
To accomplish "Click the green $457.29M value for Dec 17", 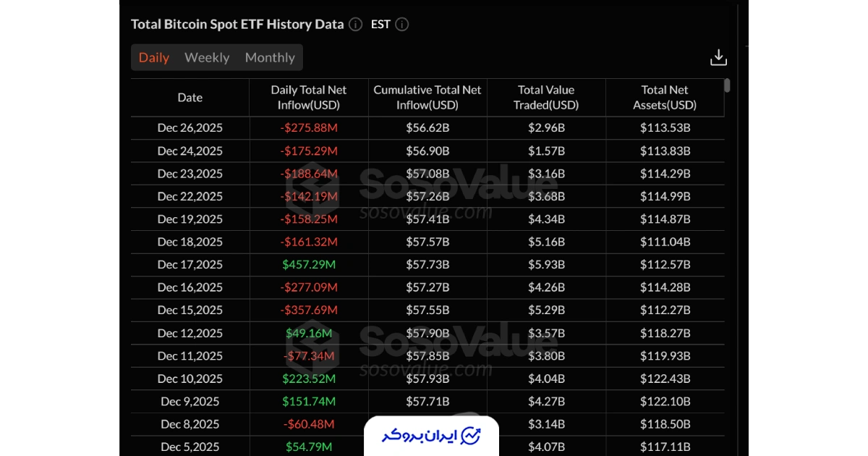I will [308, 264].
